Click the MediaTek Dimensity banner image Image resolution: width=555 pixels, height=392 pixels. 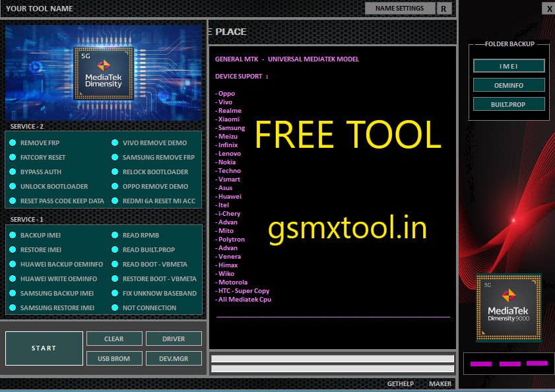tap(104, 73)
